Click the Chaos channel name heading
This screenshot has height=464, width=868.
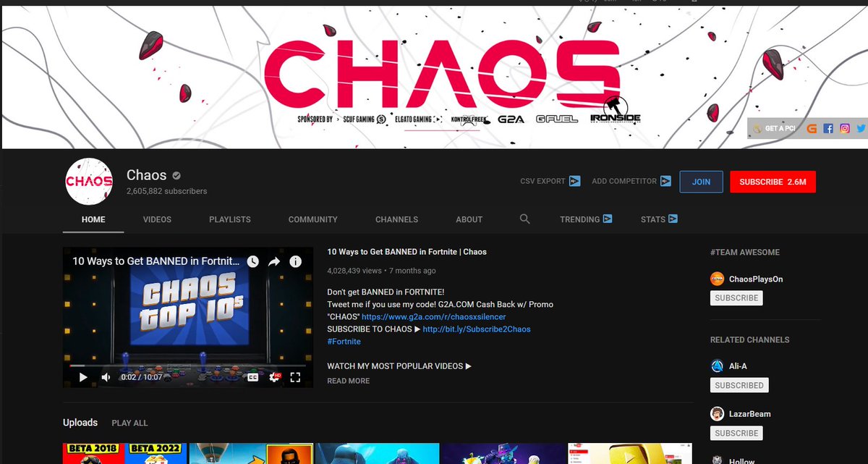coord(147,175)
